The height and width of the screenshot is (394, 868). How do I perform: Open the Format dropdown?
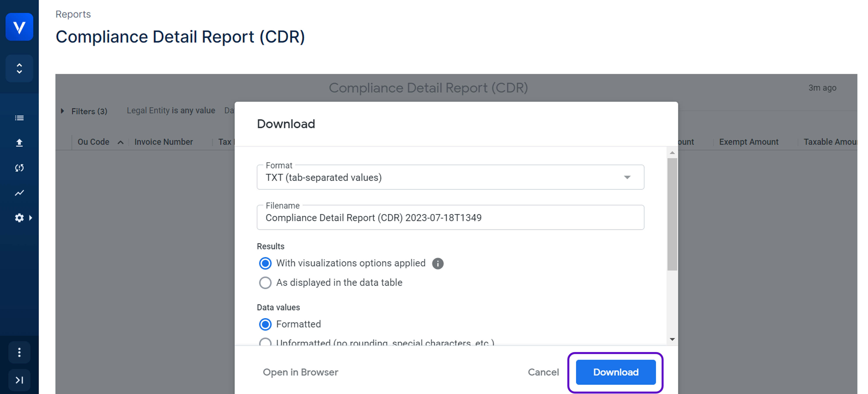tap(450, 177)
